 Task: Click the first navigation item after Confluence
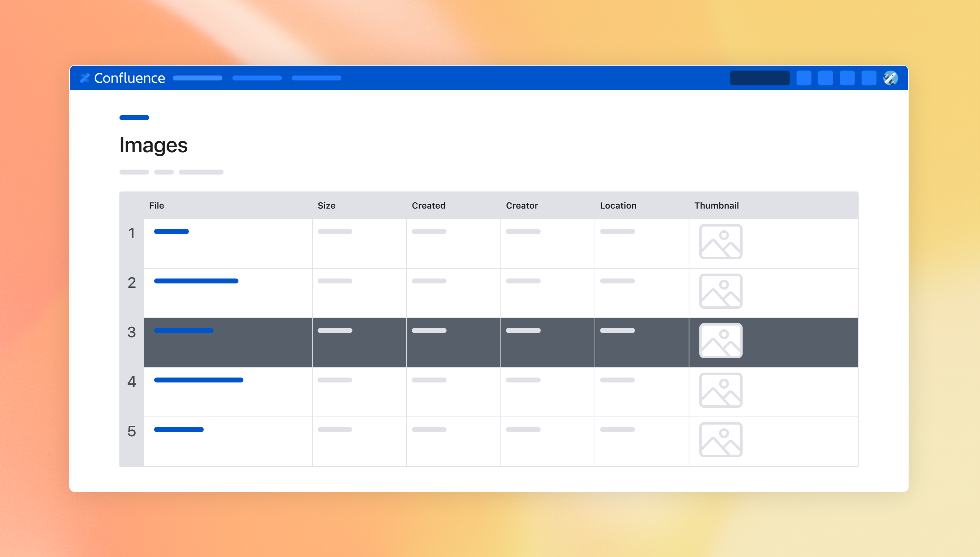198,78
